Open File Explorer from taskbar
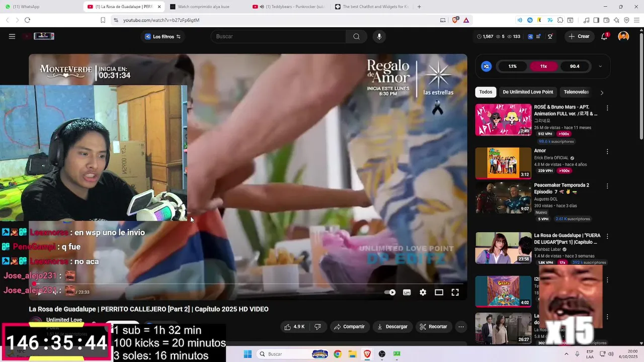 point(352,354)
